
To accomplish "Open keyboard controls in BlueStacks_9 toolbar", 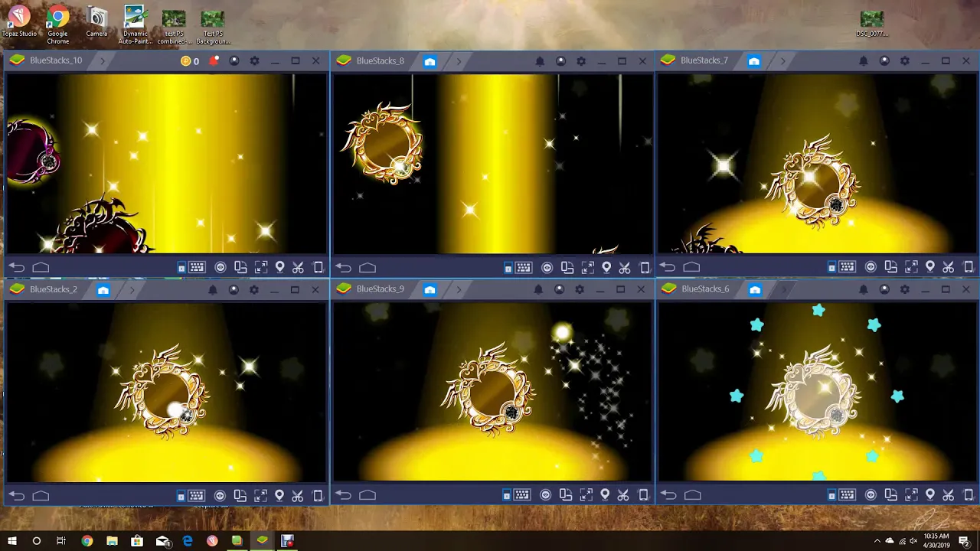I will coord(523,495).
